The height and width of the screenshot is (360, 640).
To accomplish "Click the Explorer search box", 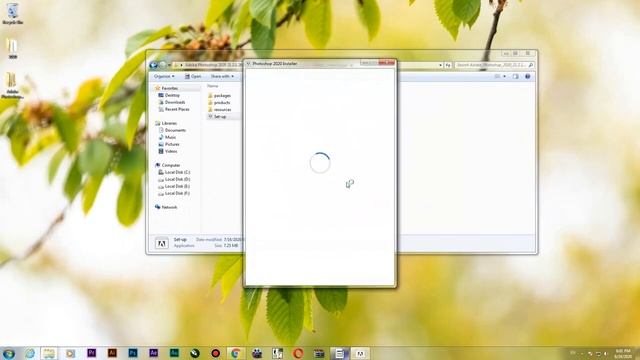I will coord(494,65).
